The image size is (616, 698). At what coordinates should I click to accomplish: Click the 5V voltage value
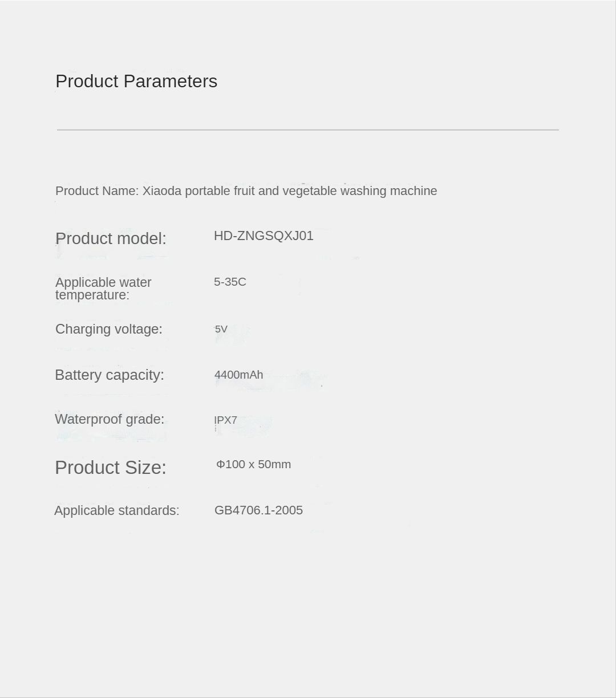pos(221,329)
